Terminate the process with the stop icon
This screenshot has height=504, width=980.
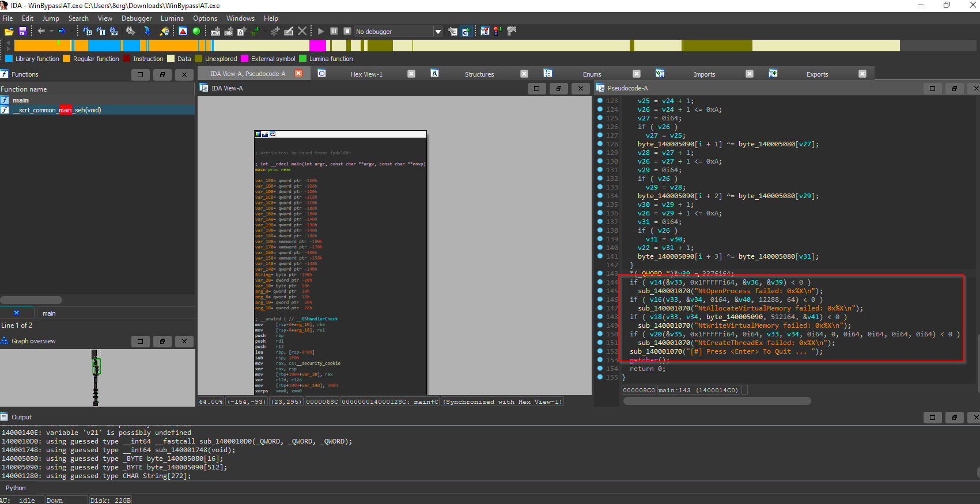point(347,31)
